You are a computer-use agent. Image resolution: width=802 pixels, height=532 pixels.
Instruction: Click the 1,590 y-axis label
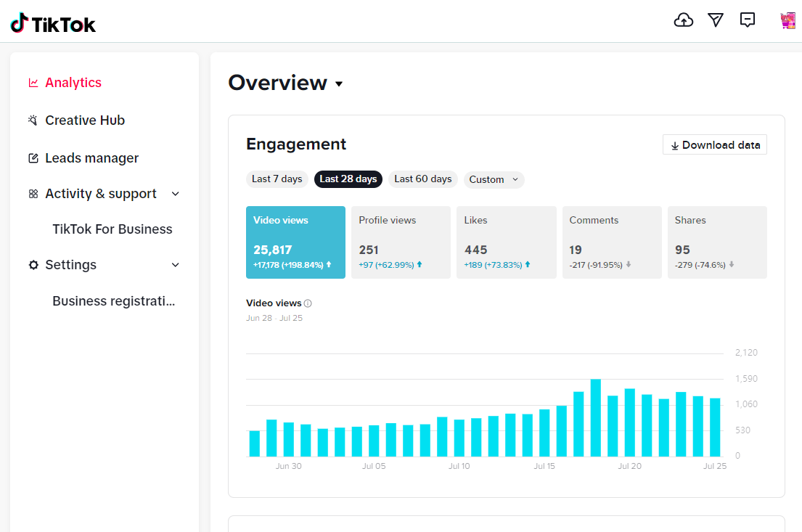click(746, 379)
